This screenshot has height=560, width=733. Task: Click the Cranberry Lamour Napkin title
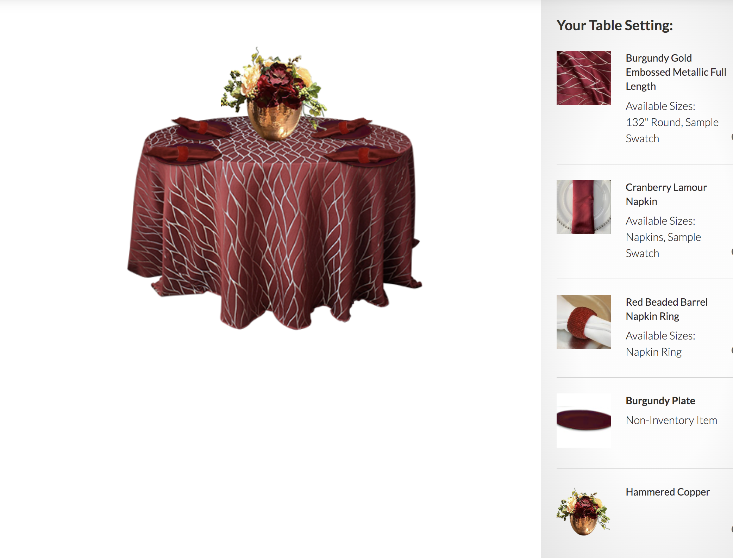(x=666, y=194)
